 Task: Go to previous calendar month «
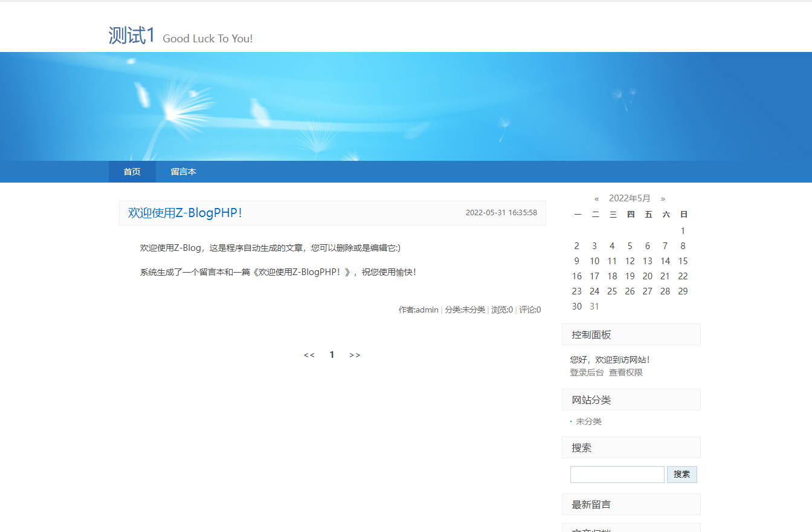pyautogui.click(x=596, y=198)
